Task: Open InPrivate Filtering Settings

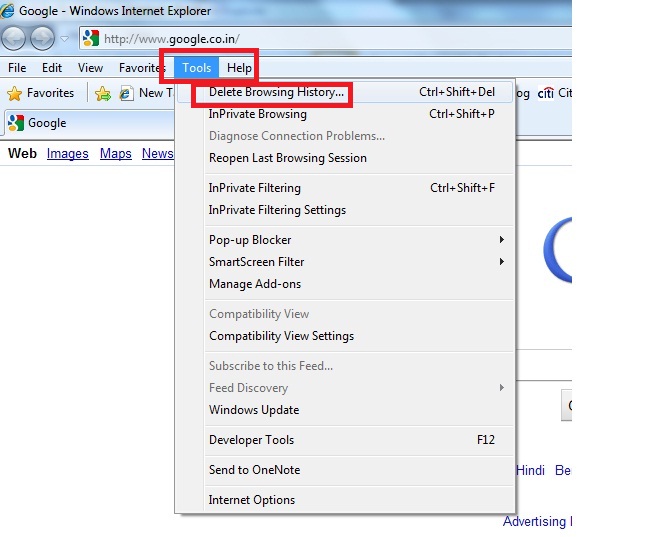Action: (x=344, y=210)
